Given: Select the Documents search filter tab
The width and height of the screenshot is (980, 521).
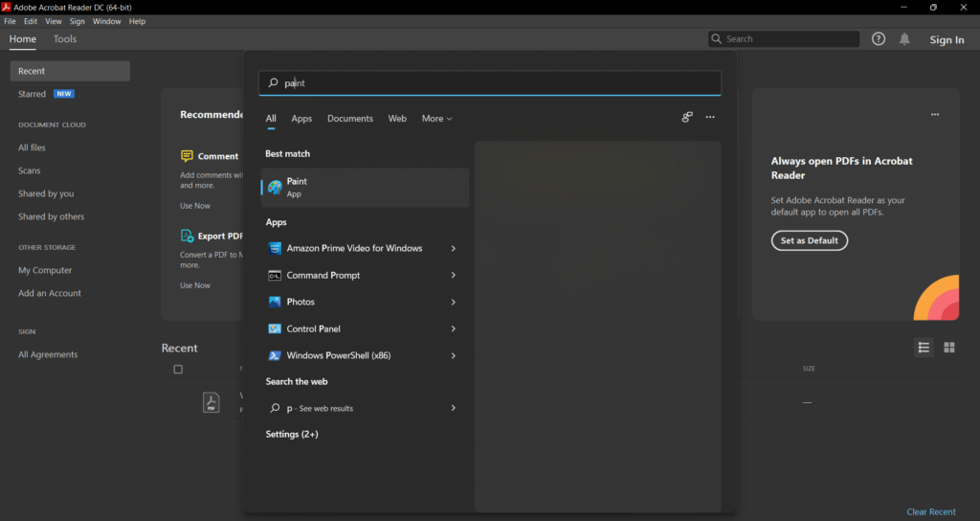Looking at the screenshot, I should click(350, 118).
